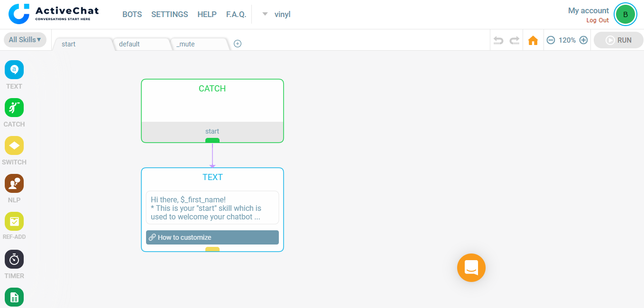Screen dimensions: 644x308
Task: Click the TIMER block icon
Action: [14, 259]
